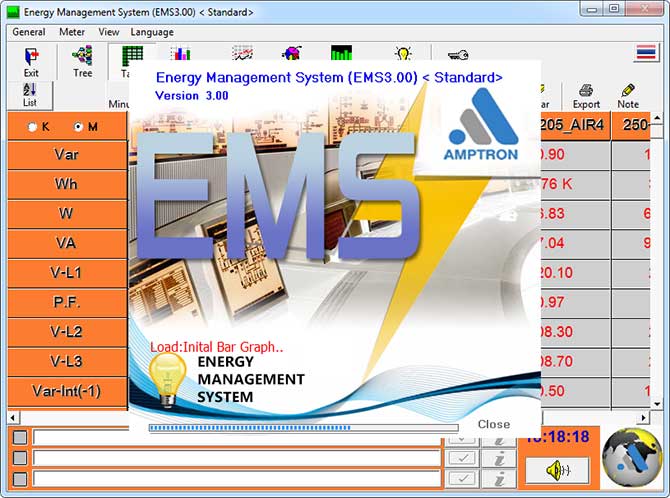
Task: Click the Exit toolbar icon
Action: pos(31,62)
